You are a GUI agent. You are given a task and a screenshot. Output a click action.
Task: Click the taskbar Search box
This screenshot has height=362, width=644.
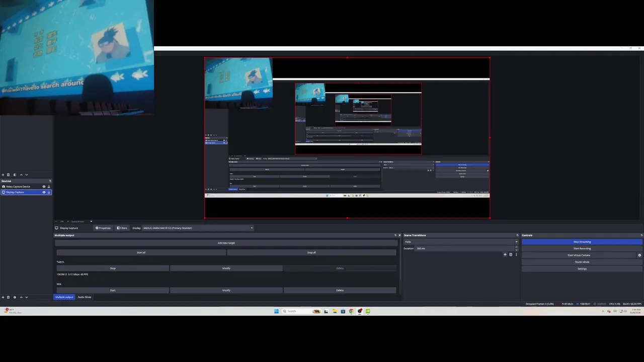[301, 311]
